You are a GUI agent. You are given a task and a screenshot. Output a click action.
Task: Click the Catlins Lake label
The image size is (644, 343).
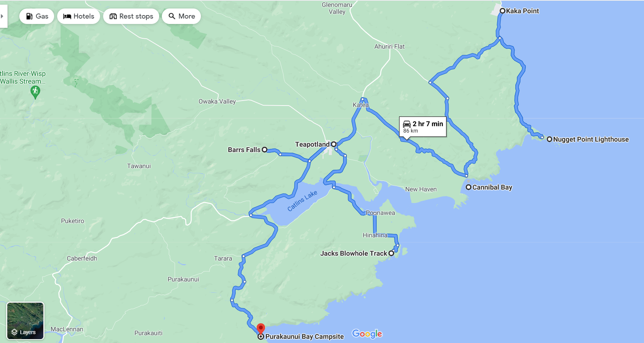coord(302,201)
